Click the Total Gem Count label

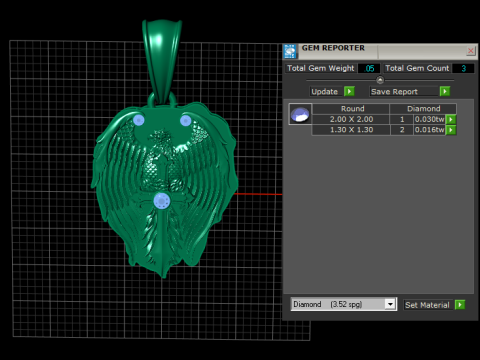pos(417,68)
